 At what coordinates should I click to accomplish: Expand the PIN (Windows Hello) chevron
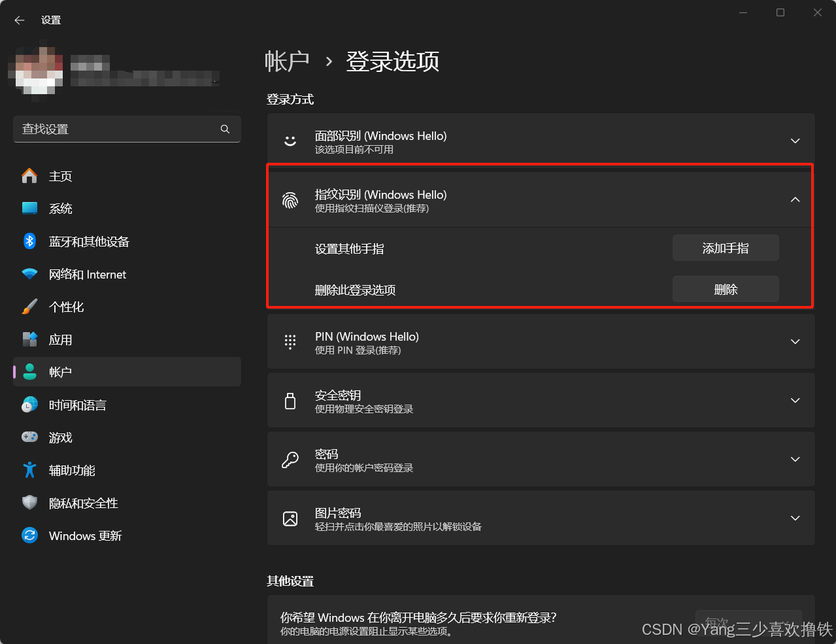pyautogui.click(x=795, y=341)
